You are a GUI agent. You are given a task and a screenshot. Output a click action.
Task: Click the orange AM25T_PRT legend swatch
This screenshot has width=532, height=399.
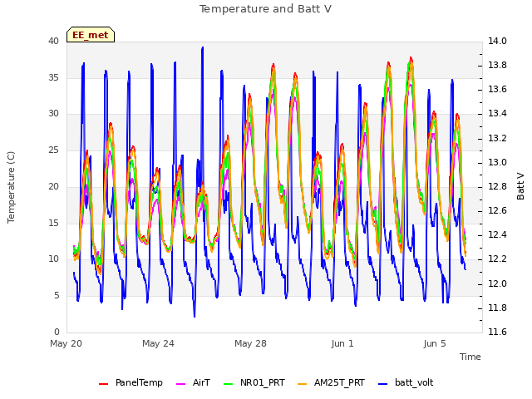302,384
